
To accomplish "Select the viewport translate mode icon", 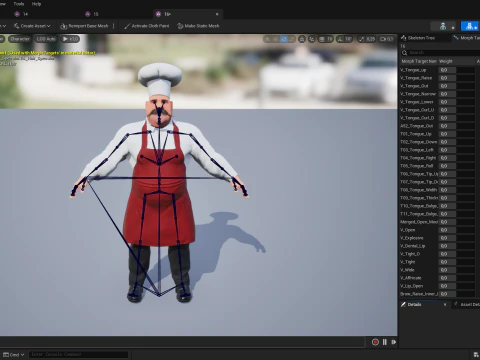I will pos(275,39).
